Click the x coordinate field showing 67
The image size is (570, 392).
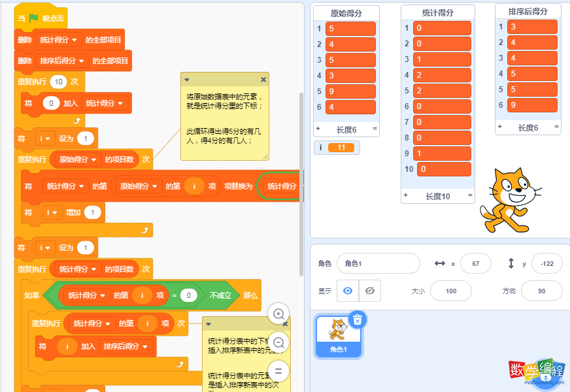(x=475, y=263)
